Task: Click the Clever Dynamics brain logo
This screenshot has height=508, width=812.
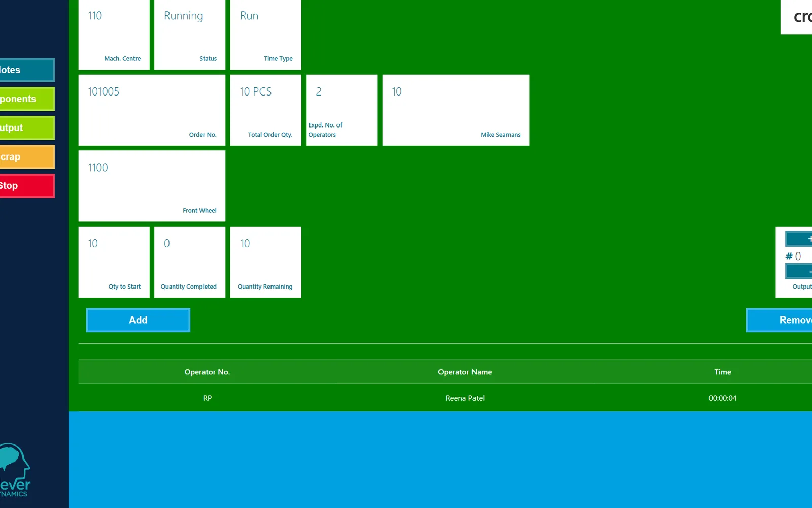Action: coord(15,470)
